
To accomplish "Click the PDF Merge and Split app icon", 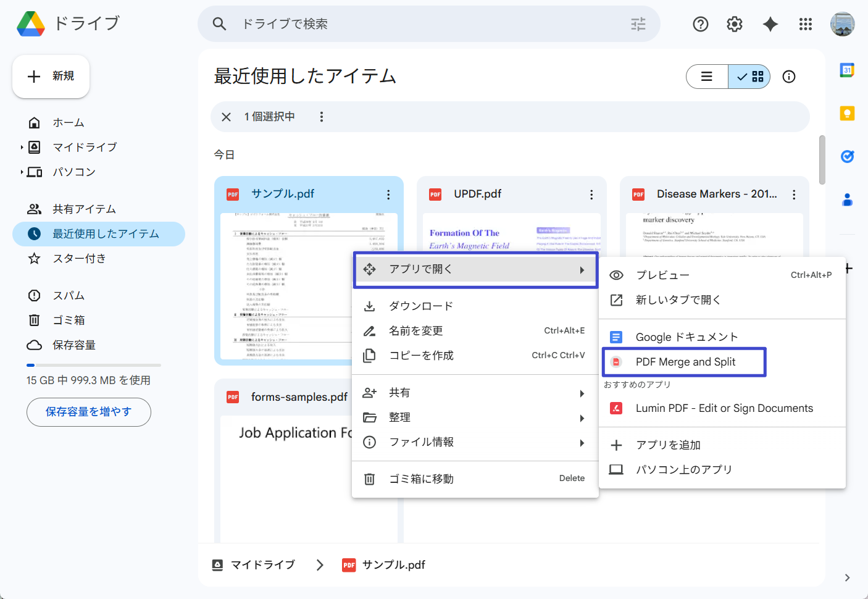I will (x=616, y=362).
